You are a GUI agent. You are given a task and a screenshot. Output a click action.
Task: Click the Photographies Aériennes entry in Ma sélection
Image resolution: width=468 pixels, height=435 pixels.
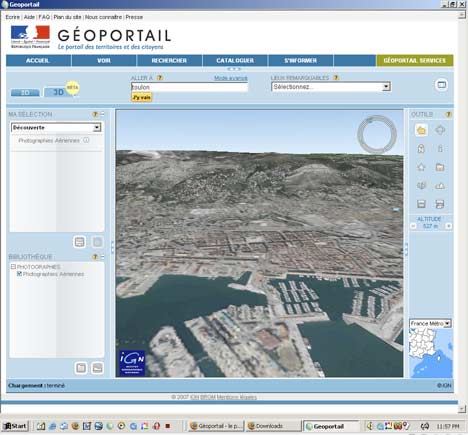click(x=49, y=140)
